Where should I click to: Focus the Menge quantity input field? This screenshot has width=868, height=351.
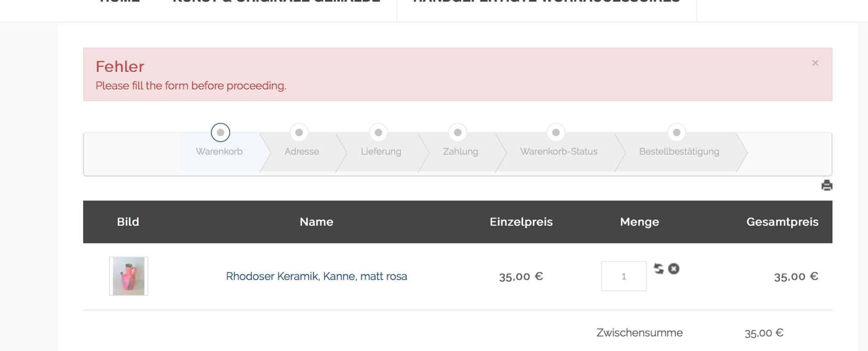(x=623, y=276)
